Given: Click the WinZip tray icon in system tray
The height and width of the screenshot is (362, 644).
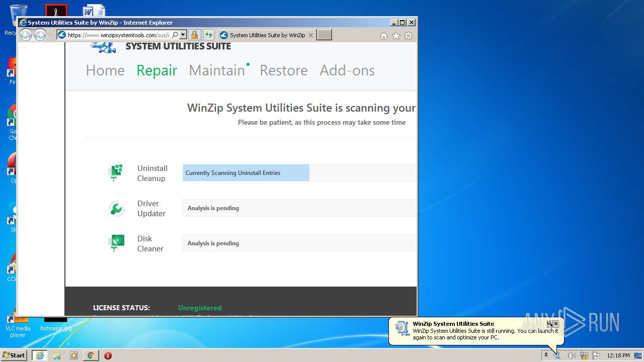Looking at the screenshot, I should click(x=557, y=355).
